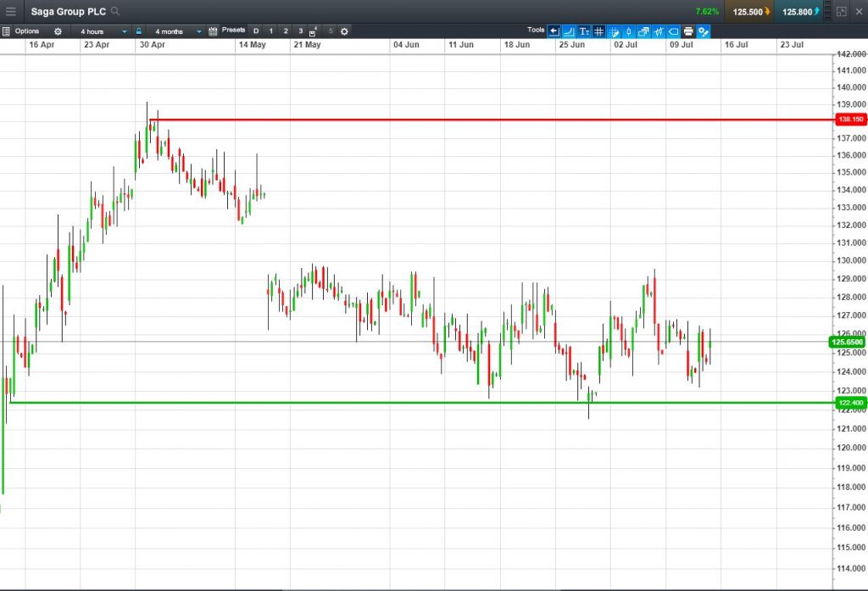Click the 09 Jul date label

682,45
